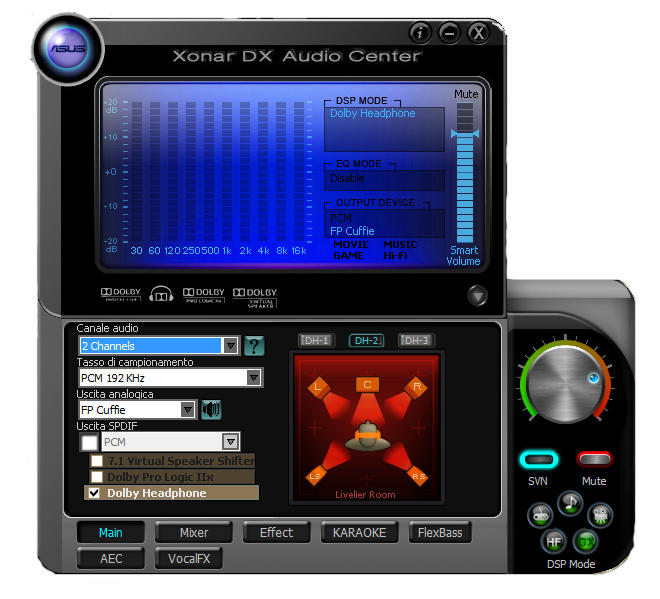The width and height of the screenshot is (660, 599).
Task: Open the AEC tab
Action: pos(111,559)
